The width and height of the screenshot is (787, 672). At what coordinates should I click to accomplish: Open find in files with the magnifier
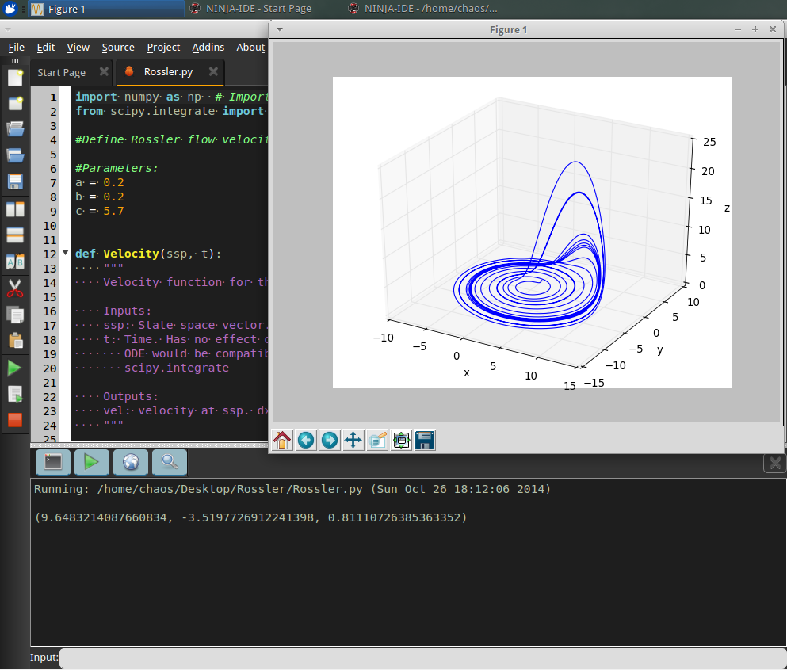(x=170, y=463)
